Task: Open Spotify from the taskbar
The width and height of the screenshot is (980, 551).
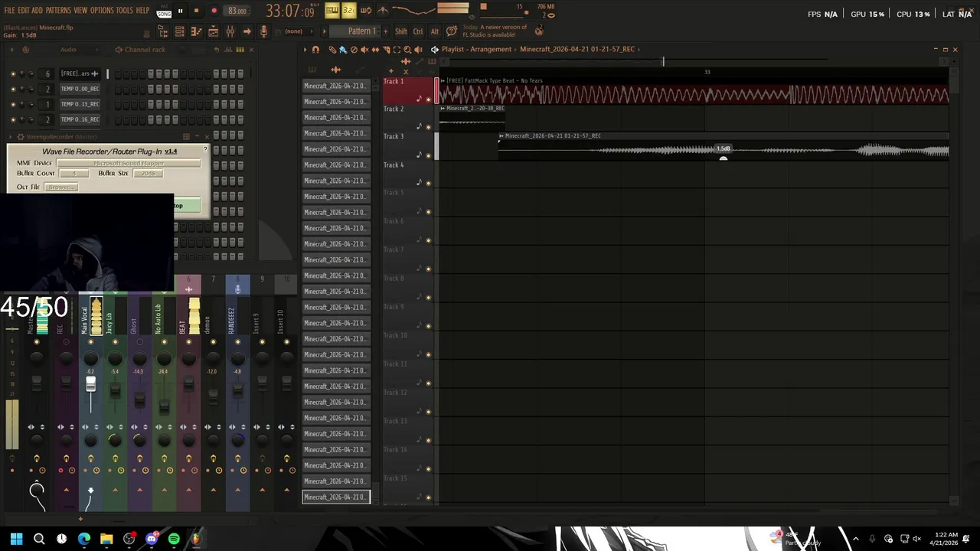Action: tap(174, 539)
